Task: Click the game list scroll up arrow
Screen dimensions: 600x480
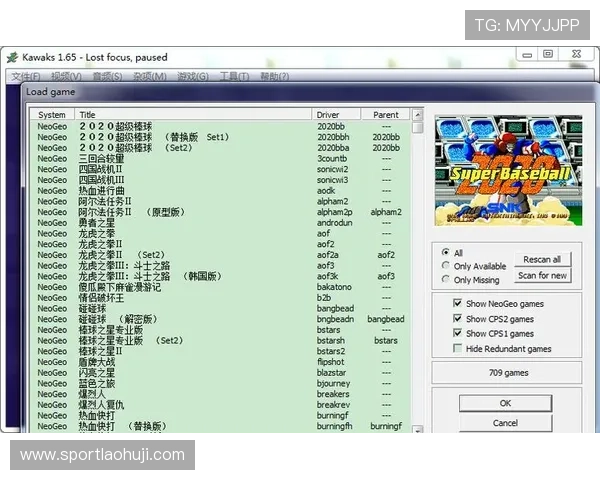Action: coord(417,114)
